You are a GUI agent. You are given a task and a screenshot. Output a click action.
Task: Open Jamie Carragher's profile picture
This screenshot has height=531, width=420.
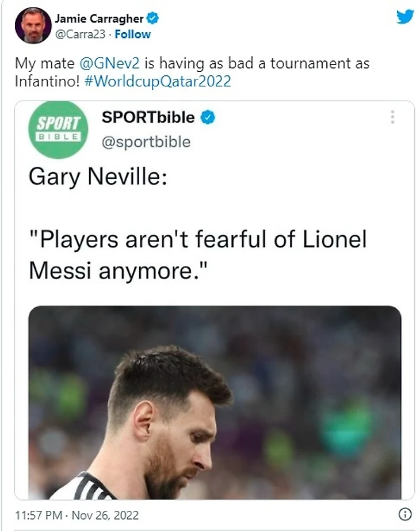33,26
